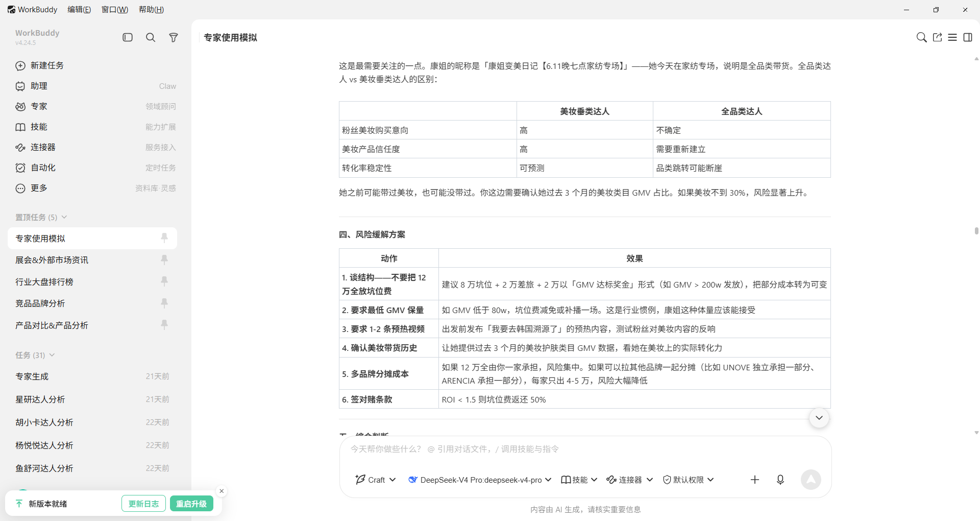The image size is (980, 521).
Task: Open 更多 more section
Action: coord(95,188)
